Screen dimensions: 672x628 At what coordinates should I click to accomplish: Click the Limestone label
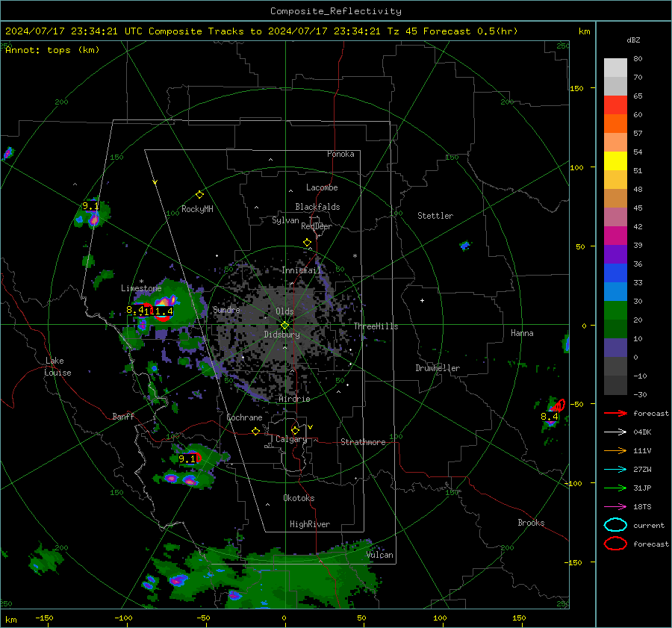141,288
